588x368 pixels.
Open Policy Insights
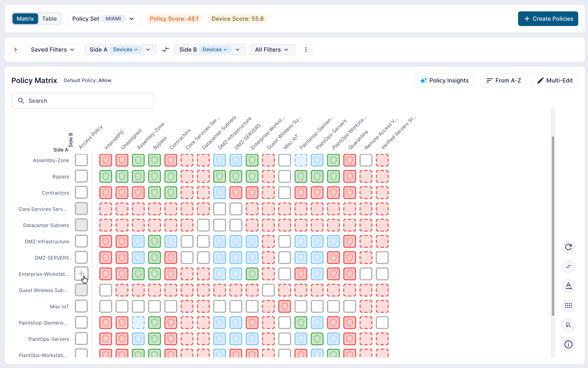[444, 81]
